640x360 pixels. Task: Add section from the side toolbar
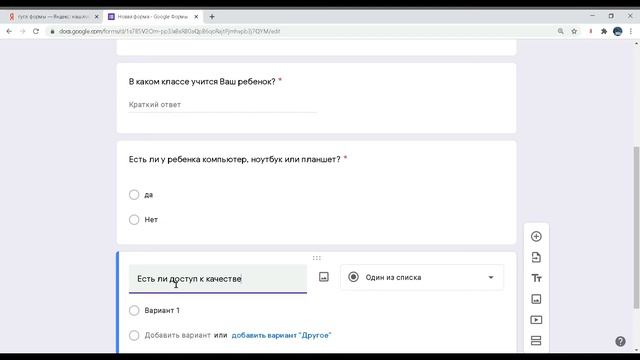coord(536,340)
